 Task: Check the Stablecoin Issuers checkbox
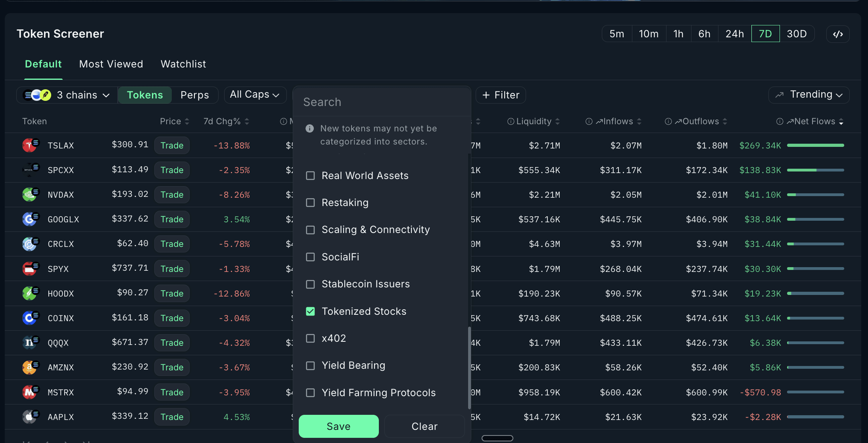311,284
